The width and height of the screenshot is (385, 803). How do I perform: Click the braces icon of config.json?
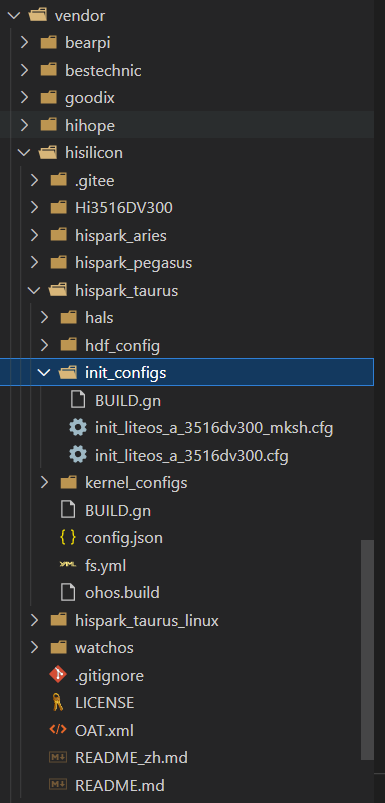pyautogui.click(x=68, y=537)
